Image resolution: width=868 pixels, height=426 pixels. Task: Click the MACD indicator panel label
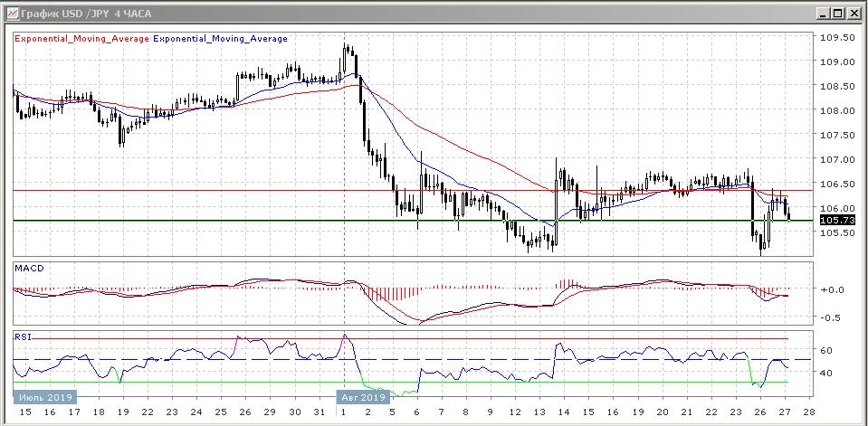click(x=29, y=269)
